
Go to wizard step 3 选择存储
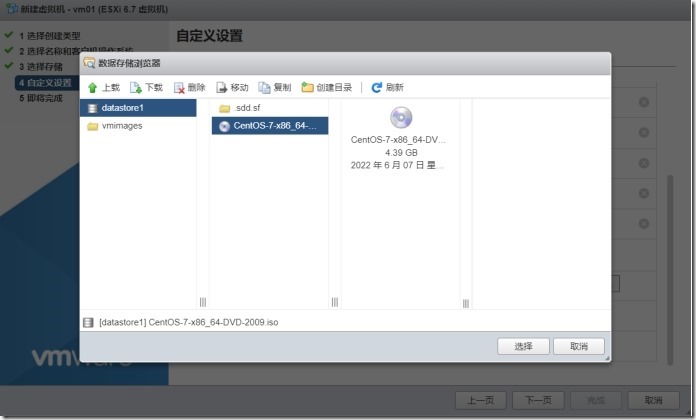(41, 67)
